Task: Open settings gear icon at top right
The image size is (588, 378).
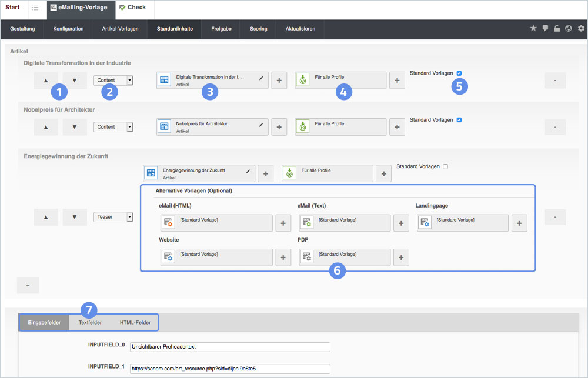Action: pyautogui.click(x=581, y=28)
